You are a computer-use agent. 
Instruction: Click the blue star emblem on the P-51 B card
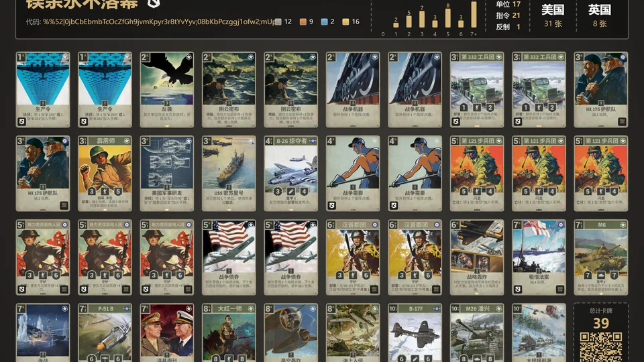click(x=127, y=308)
